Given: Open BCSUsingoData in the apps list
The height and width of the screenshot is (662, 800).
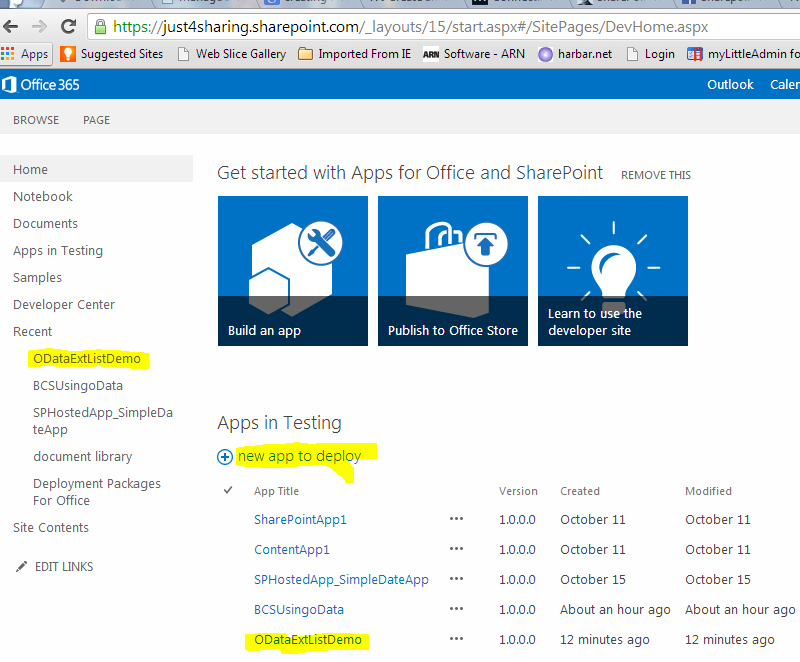Looking at the screenshot, I should 299,609.
